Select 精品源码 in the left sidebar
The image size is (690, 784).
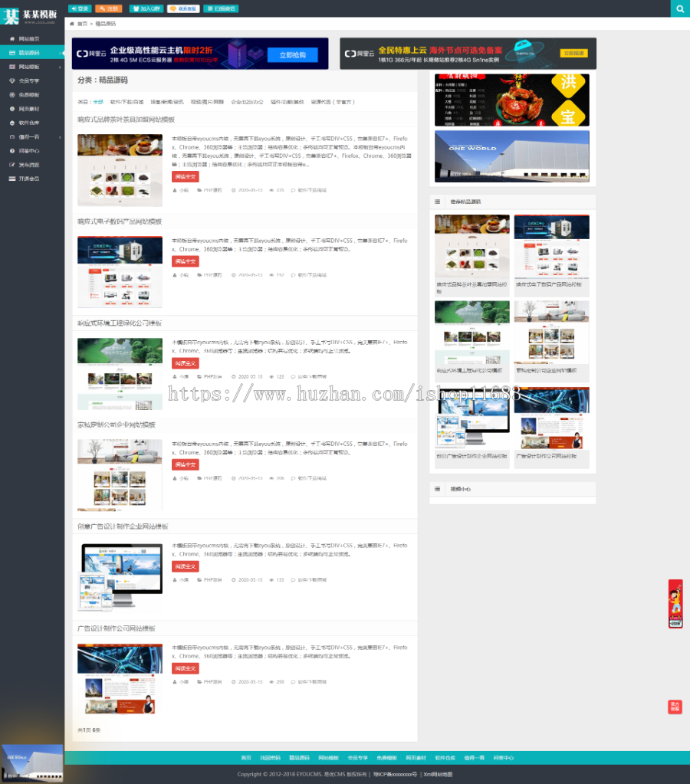(29, 53)
